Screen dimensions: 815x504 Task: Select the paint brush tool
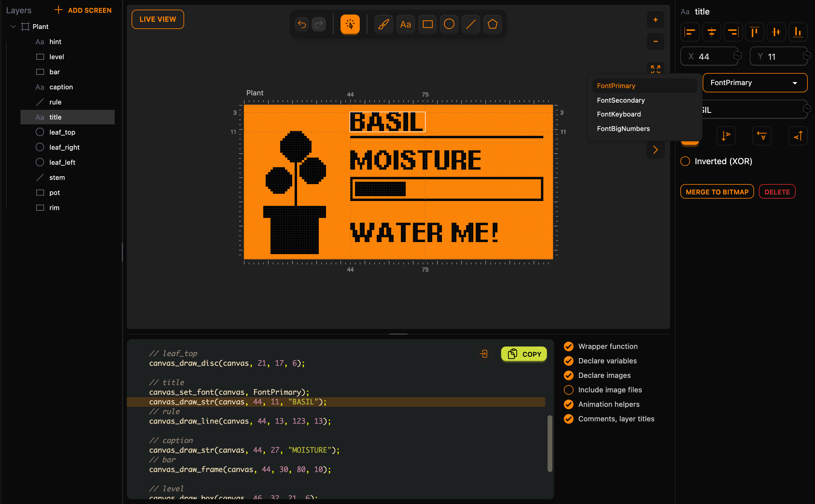click(384, 24)
